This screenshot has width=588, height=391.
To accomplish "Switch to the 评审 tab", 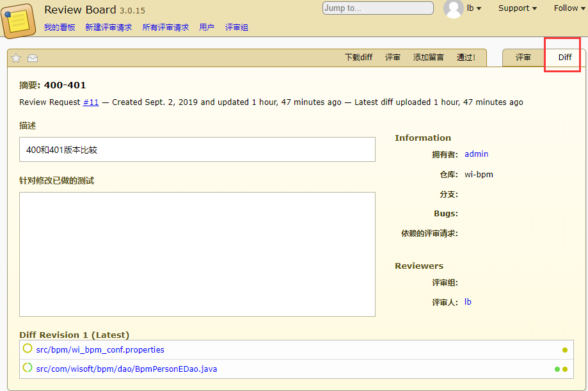I will [523, 58].
